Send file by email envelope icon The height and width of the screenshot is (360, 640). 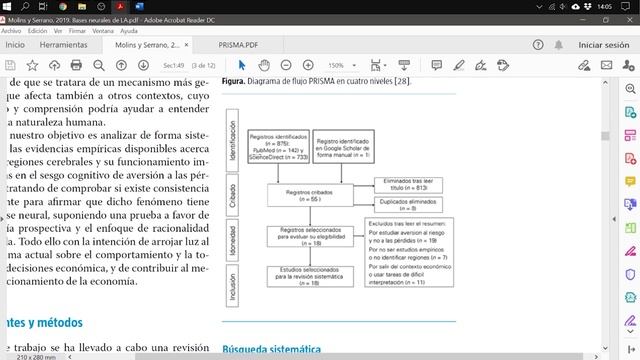[x=607, y=65]
